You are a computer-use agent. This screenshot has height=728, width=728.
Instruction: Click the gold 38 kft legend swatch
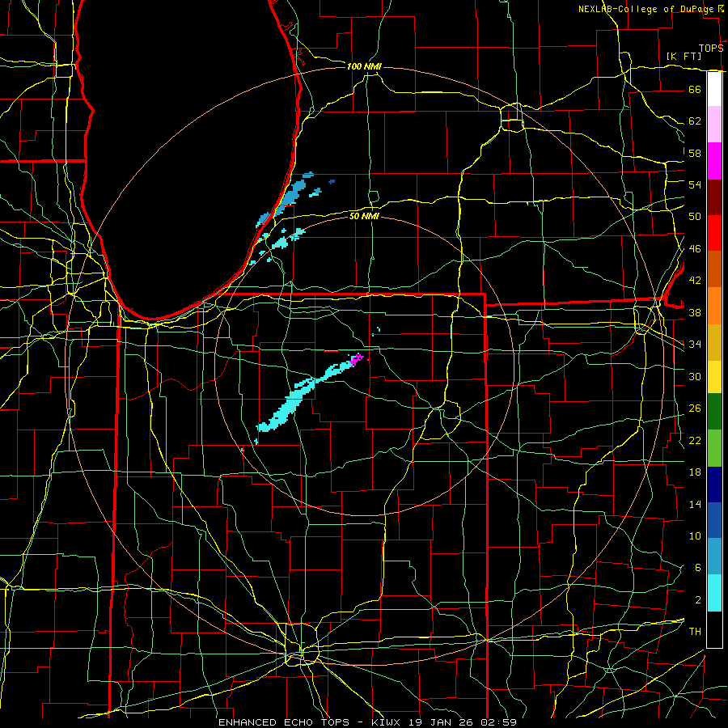point(714,341)
